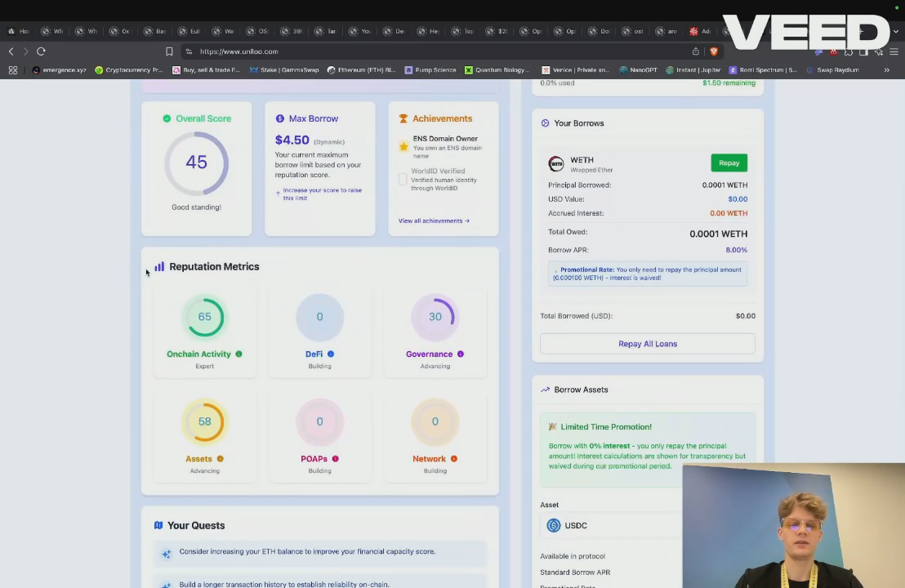
Task: Switch to the browser tab labeled Tar
Action: [x=326, y=31]
